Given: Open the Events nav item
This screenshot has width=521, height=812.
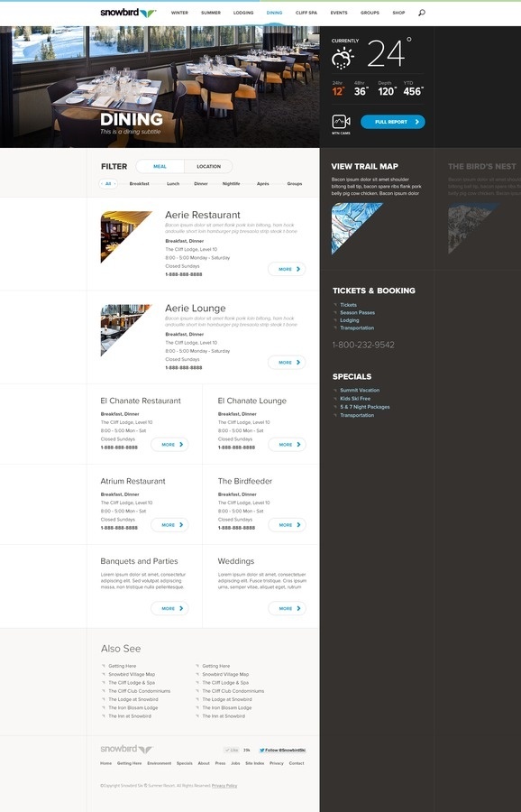Looking at the screenshot, I should click(x=339, y=13).
